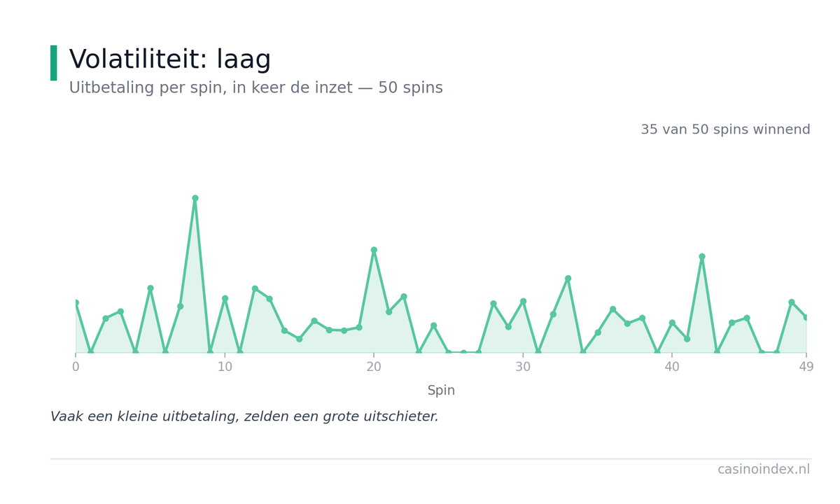Screen dimensions: 840x504
Task: Click the 35 van 50 spins winnend annotation
Action: (x=725, y=130)
